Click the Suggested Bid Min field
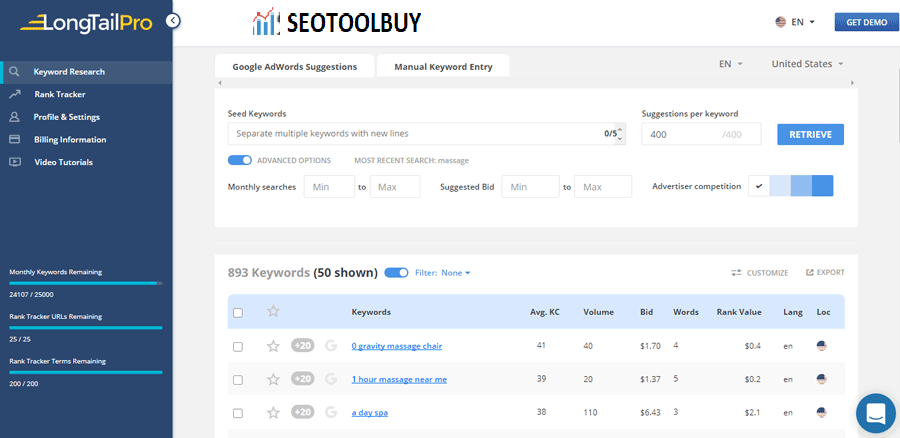Image resolution: width=900 pixels, height=438 pixels. click(530, 187)
